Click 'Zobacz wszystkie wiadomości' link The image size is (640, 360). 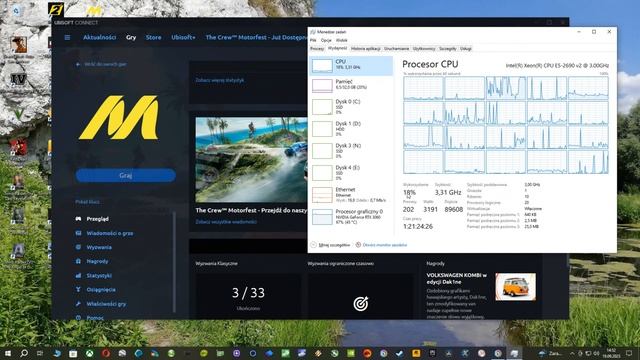226,222
